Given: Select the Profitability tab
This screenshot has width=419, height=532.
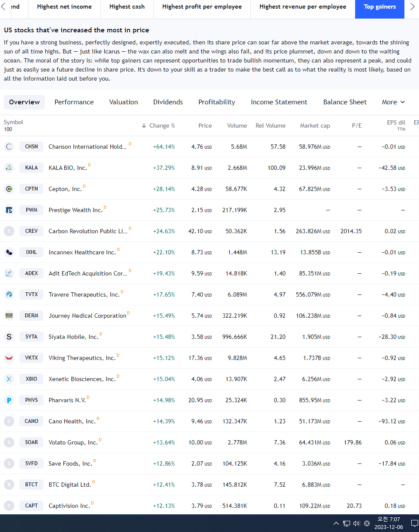Looking at the screenshot, I should pos(217,102).
